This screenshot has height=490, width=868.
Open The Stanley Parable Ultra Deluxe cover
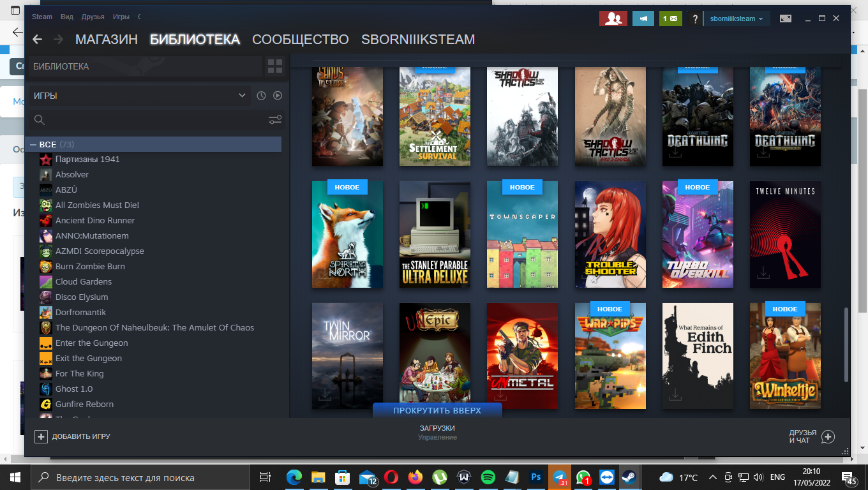[435, 234]
